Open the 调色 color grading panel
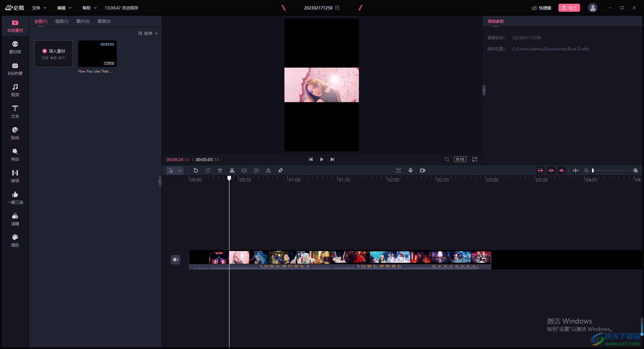The height and width of the screenshot is (349, 644). click(x=15, y=241)
